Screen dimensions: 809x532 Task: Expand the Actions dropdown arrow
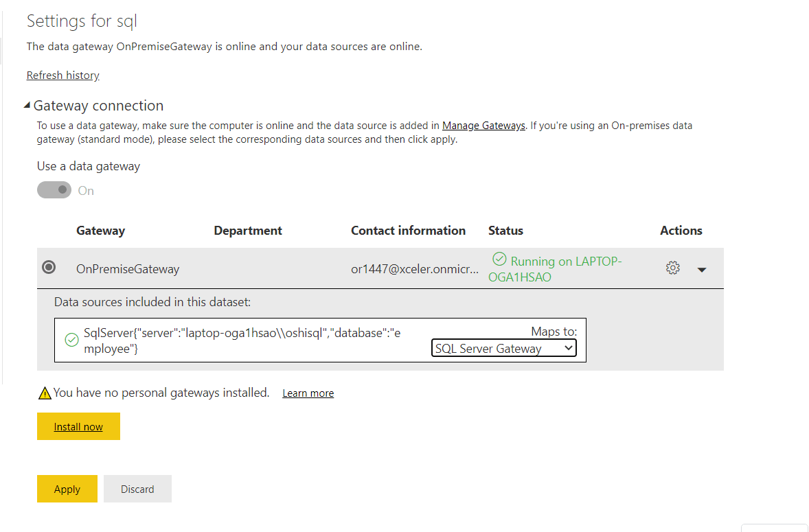coord(702,270)
